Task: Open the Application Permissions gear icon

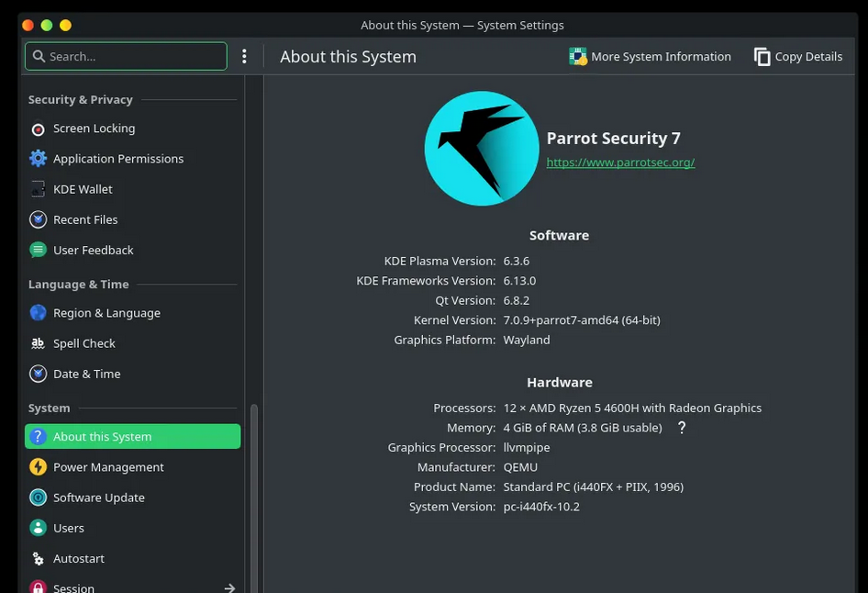Action: [x=38, y=159]
